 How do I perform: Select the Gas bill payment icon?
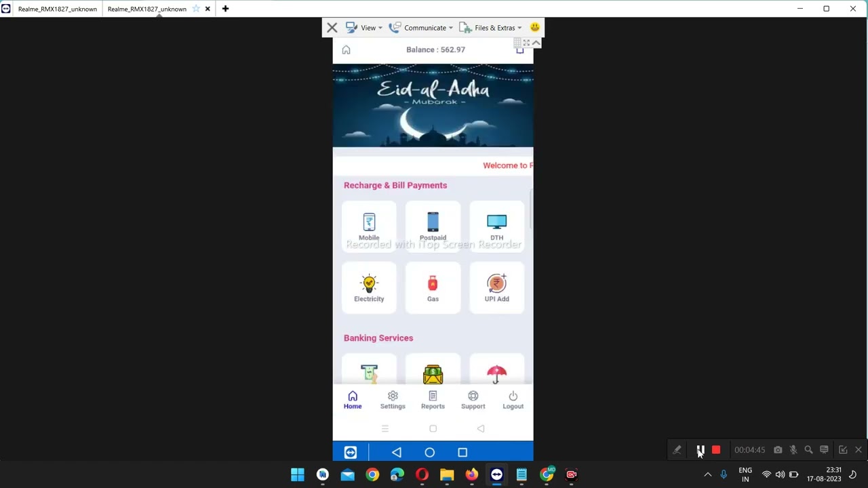[433, 288]
